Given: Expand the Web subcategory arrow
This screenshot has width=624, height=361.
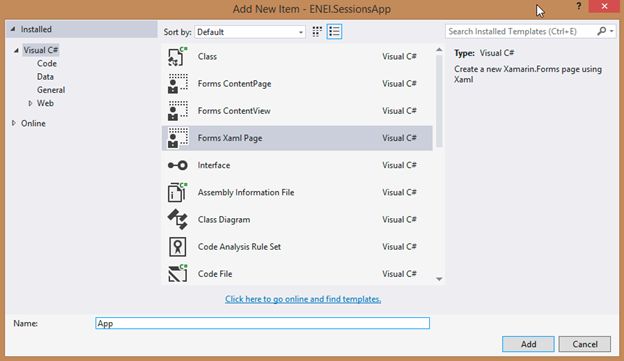Looking at the screenshot, I should pos(30,103).
